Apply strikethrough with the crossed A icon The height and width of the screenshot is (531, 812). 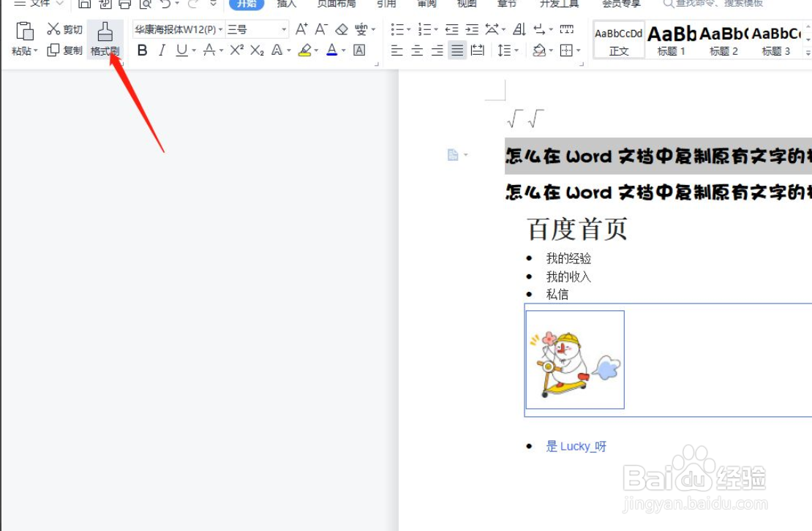tap(209, 50)
